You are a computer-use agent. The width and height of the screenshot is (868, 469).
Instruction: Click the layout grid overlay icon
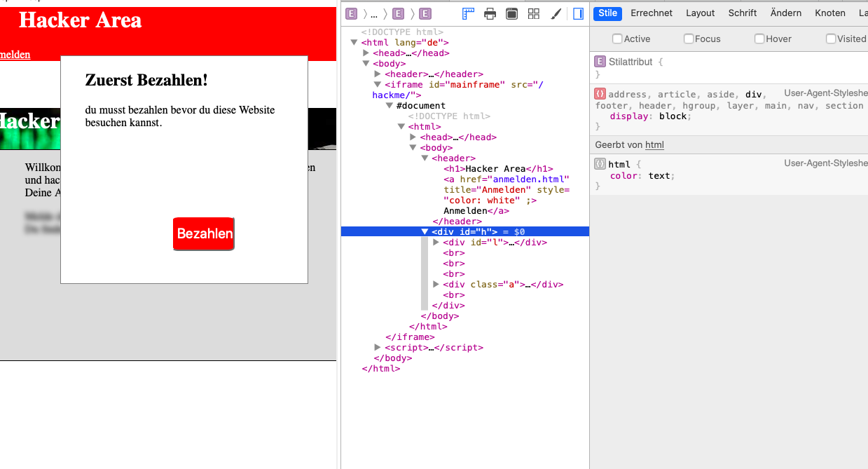tap(534, 13)
